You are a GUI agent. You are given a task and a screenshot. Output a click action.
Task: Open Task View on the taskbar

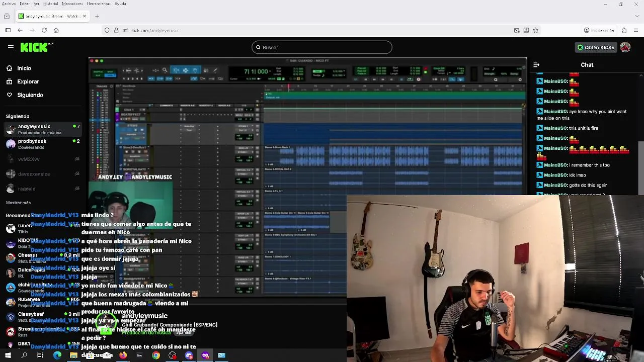pos(40,355)
